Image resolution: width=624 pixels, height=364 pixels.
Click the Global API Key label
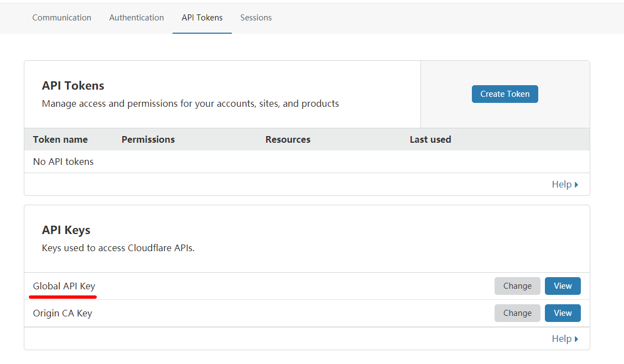[x=64, y=286]
